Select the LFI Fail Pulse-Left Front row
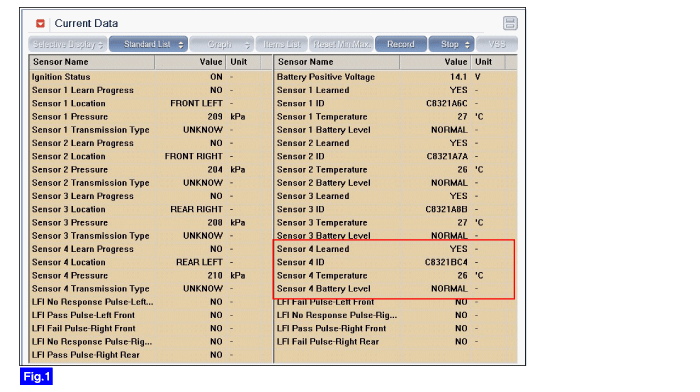The width and height of the screenshot is (700, 392). coord(396,302)
